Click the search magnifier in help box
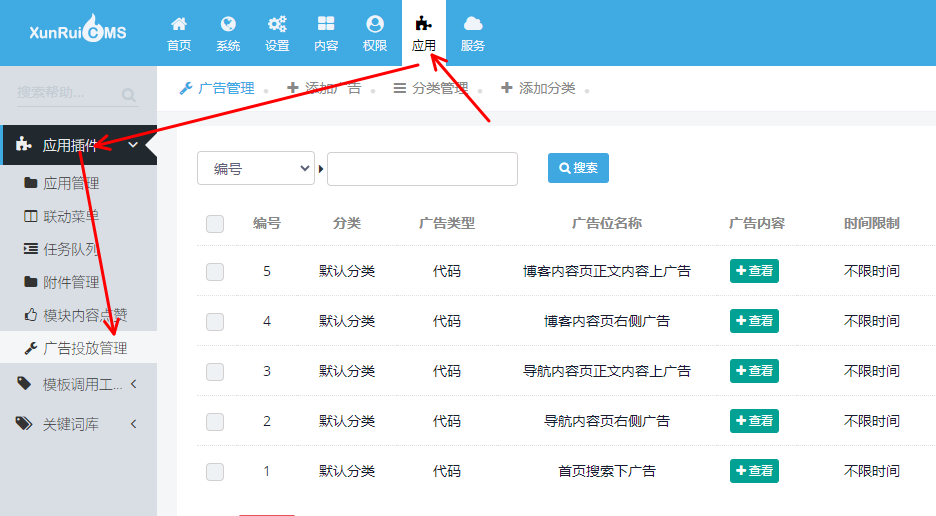Image resolution: width=936 pixels, height=516 pixels. click(128, 94)
